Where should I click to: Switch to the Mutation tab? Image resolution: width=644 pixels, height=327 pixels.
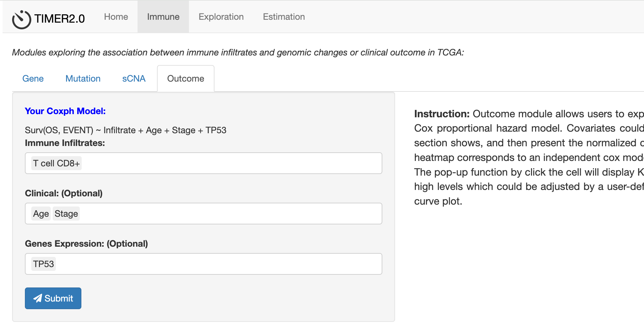[x=83, y=79]
